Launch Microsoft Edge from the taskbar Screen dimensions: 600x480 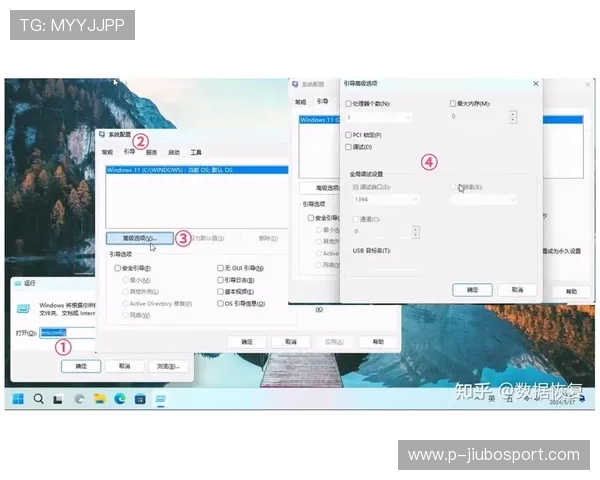click(120, 398)
